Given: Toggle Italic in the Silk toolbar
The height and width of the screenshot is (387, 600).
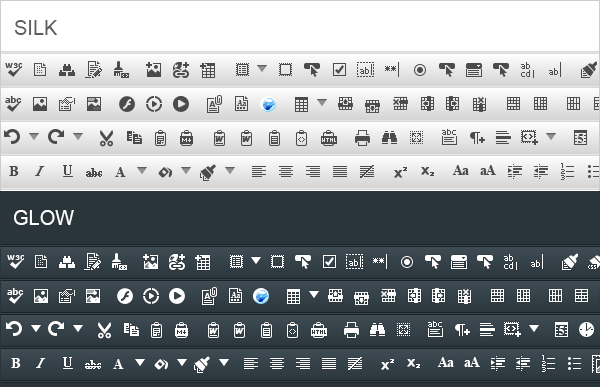Looking at the screenshot, I should (x=40, y=171).
